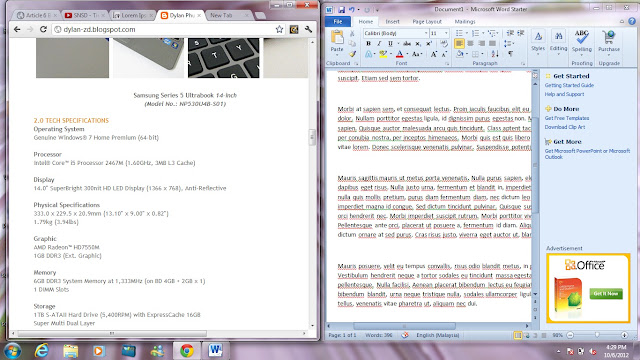
Task: Open the Getting Started Guide link
Action: click(569, 85)
